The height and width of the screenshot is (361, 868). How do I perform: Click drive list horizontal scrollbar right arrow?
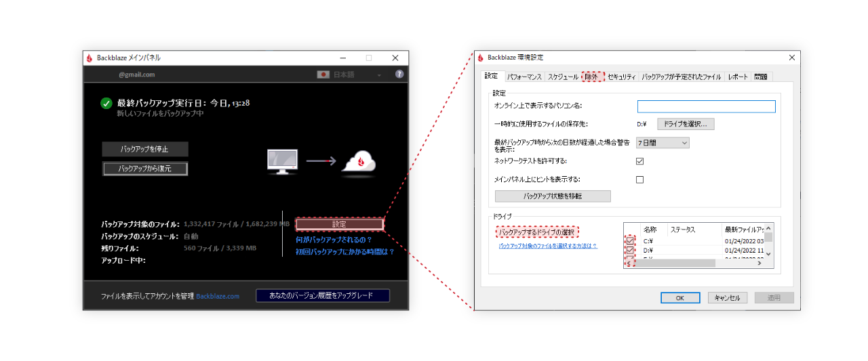[x=759, y=263]
